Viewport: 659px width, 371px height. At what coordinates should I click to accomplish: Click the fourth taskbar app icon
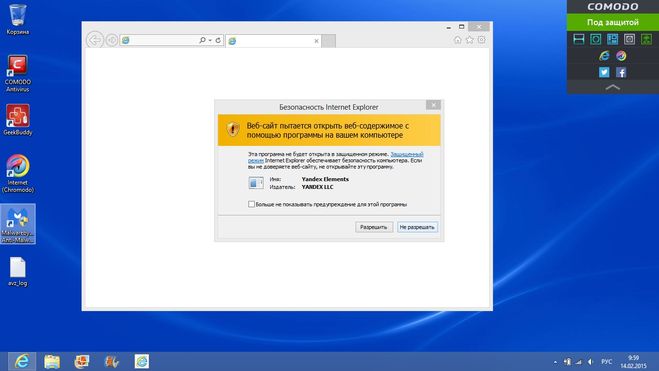111,361
